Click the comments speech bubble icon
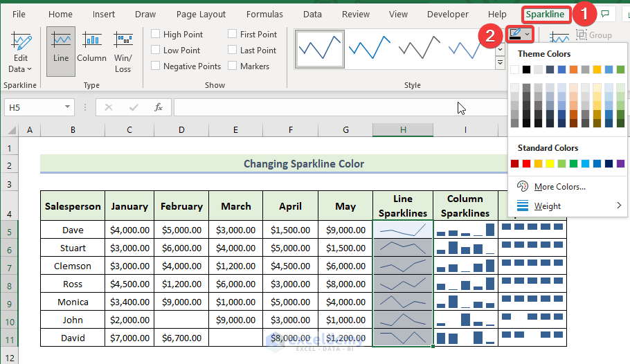This screenshot has height=364, width=630. (x=605, y=14)
